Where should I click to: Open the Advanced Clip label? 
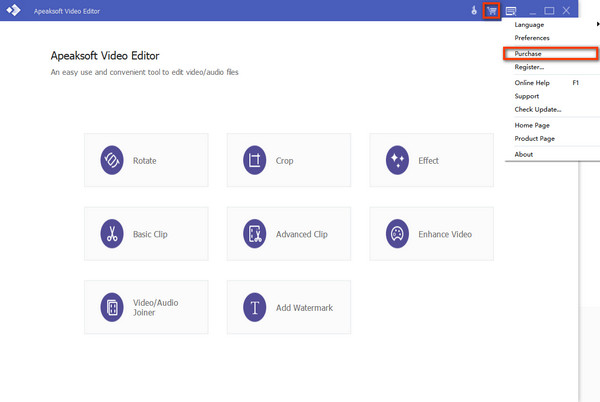302,234
